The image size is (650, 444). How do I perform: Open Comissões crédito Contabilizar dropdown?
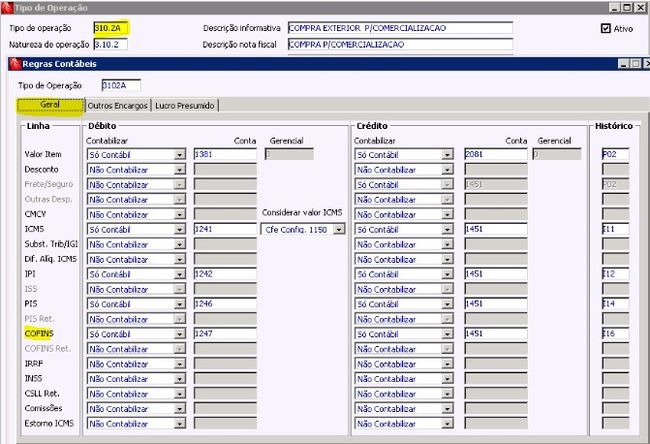447,408
